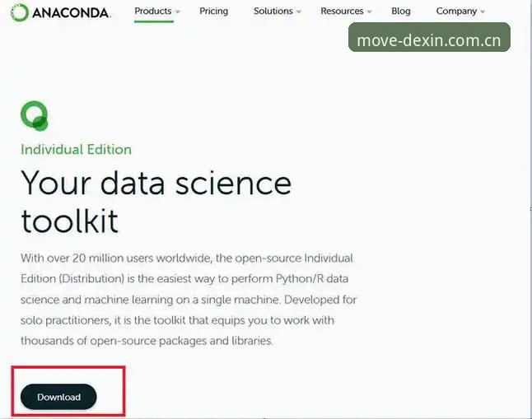Expand the Company dropdown arrow
The width and height of the screenshot is (532, 419).
pyautogui.click(x=483, y=12)
